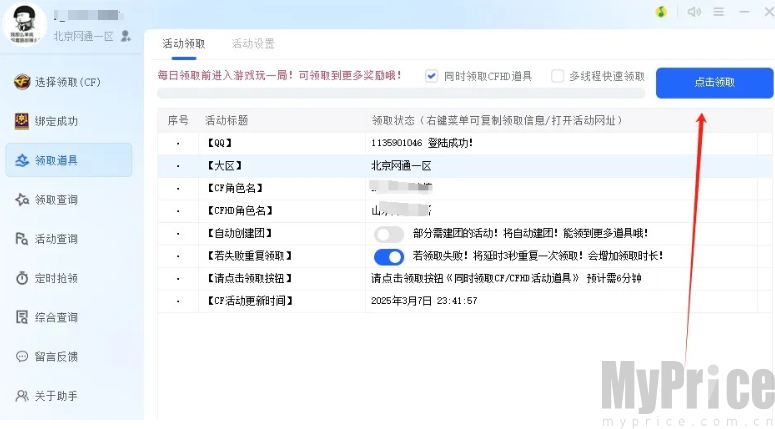
Task: Select the 【请点击领取按钮】 row title
Action: click(x=250, y=278)
